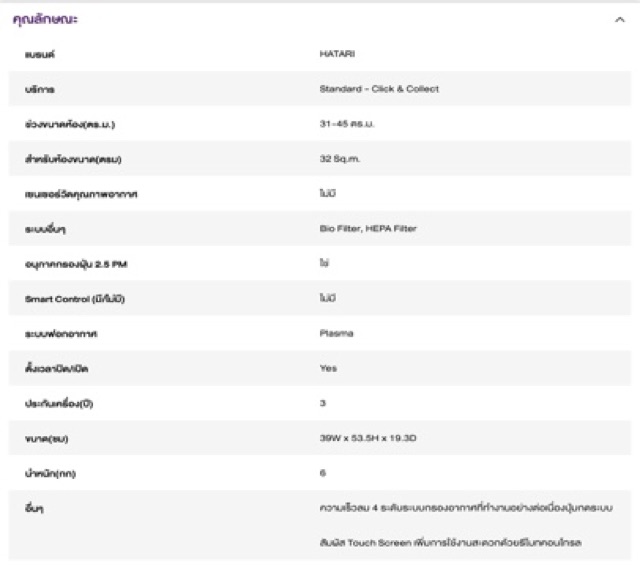Click the 32 Sq.m. value
Image resolution: width=640 pixels, height=567 pixels.
(x=340, y=159)
